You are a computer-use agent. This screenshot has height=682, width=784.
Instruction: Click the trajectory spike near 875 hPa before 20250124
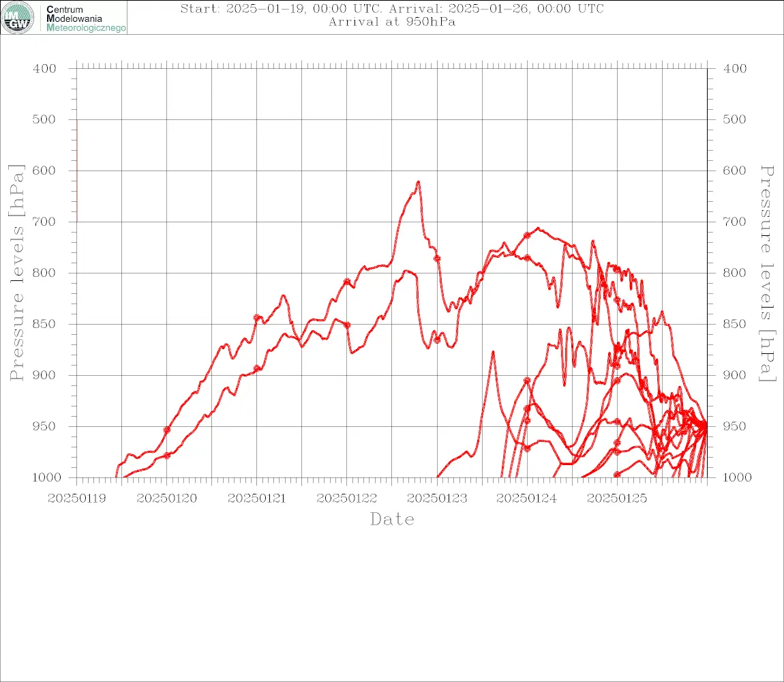click(493, 353)
